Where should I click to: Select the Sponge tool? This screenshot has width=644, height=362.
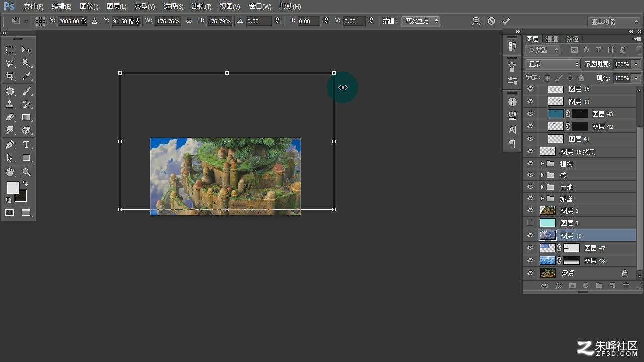click(x=26, y=130)
